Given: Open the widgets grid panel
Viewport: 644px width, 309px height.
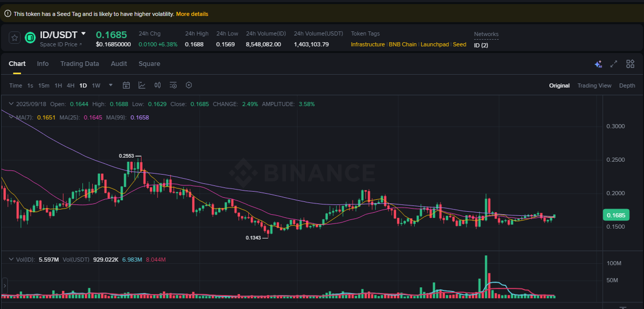Looking at the screenshot, I should coord(630,63).
